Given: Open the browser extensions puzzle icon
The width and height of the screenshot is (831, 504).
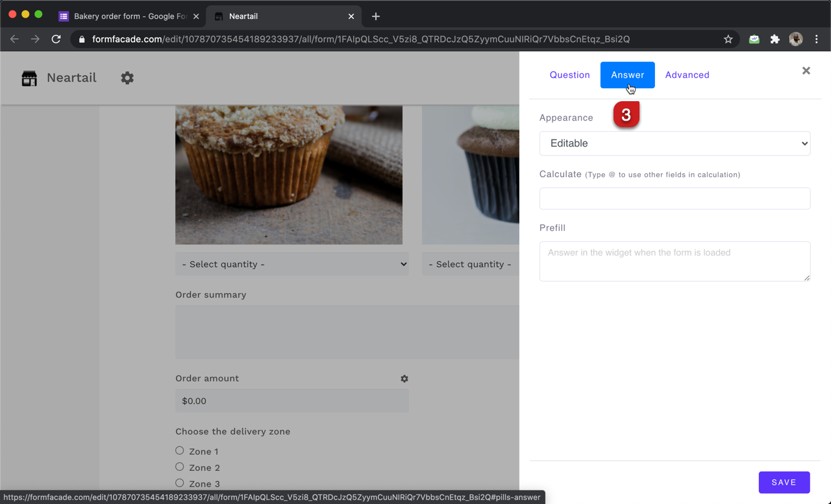Looking at the screenshot, I should tap(775, 39).
